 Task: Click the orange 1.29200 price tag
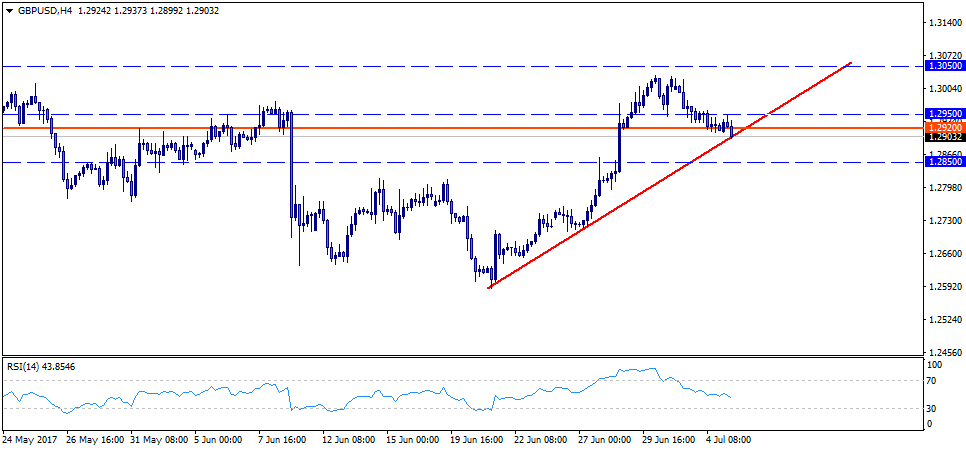point(944,128)
